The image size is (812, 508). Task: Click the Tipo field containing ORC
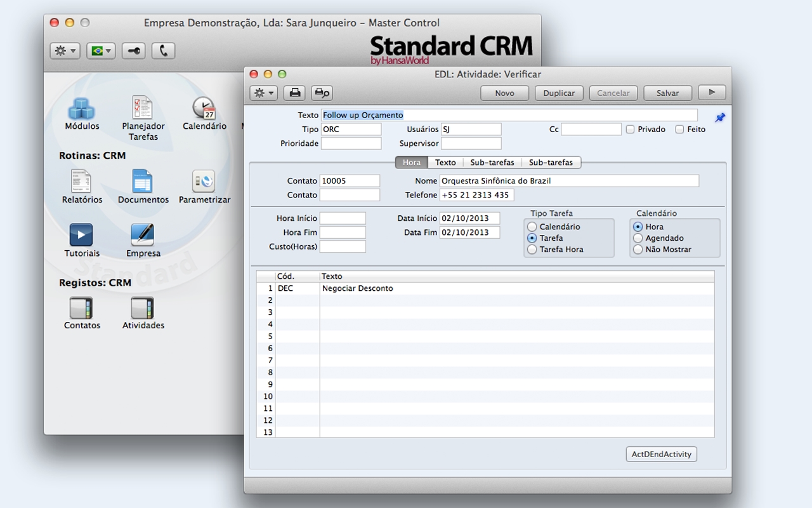click(351, 130)
